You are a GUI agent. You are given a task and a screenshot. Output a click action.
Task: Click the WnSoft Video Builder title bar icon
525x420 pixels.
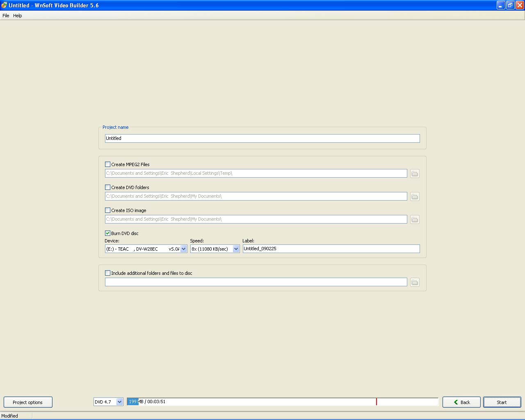point(4,5)
